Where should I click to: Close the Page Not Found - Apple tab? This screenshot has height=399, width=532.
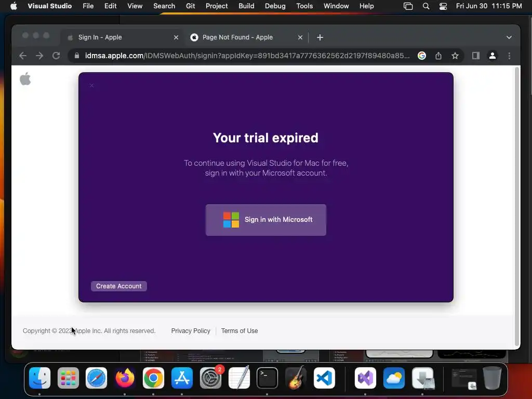pyautogui.click(x=300, y=37)
